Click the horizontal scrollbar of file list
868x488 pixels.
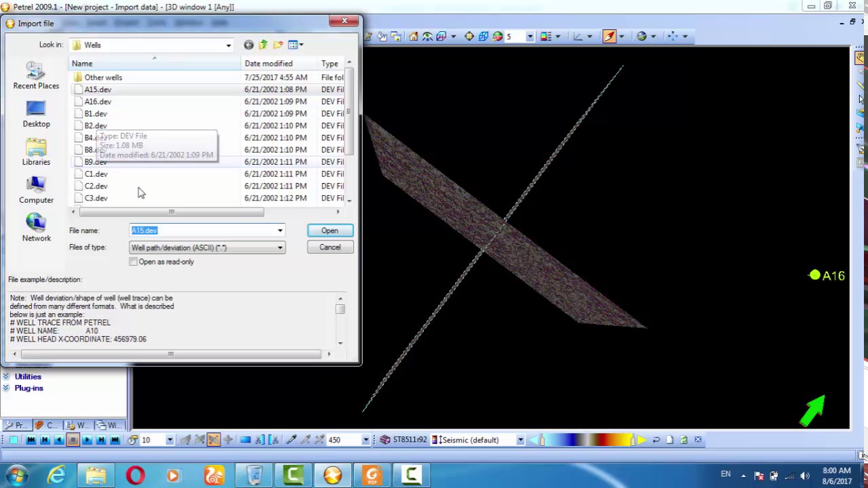coord(172,212)
